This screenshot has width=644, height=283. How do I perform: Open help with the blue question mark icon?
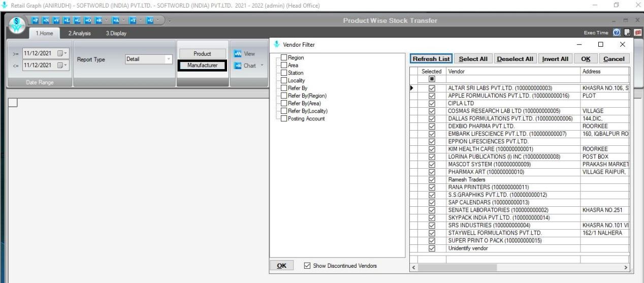(x=616, y=33)
